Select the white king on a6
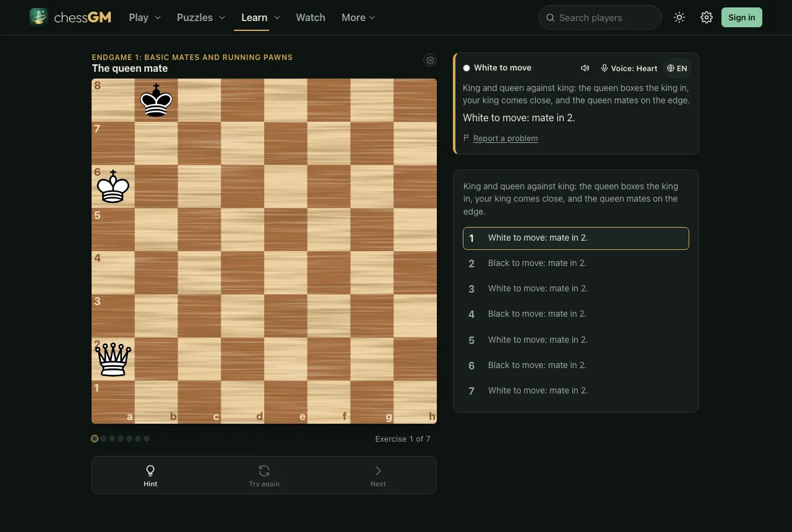Screen dimensions: 792x532 coord(113,186)
